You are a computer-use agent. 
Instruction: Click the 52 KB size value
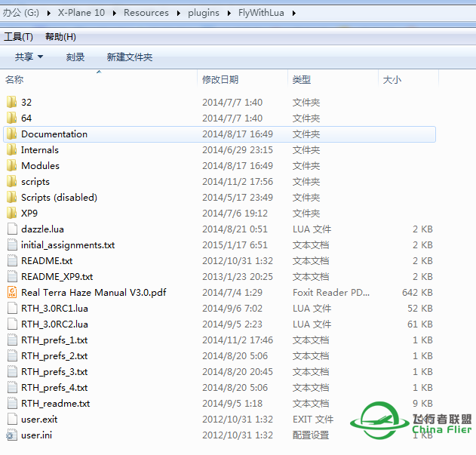tap(420, 309)
